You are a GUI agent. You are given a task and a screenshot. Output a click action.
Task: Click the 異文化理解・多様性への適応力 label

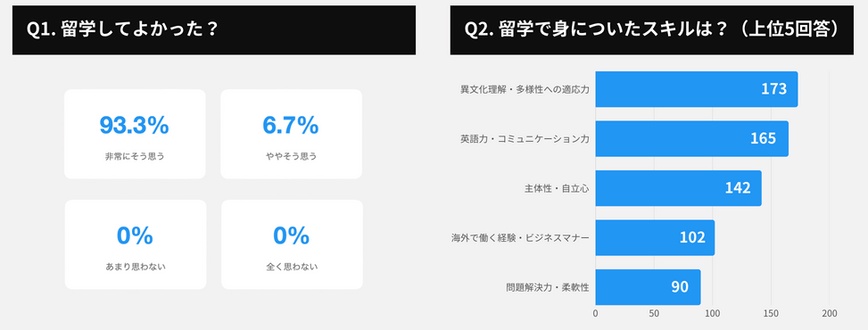525,89
